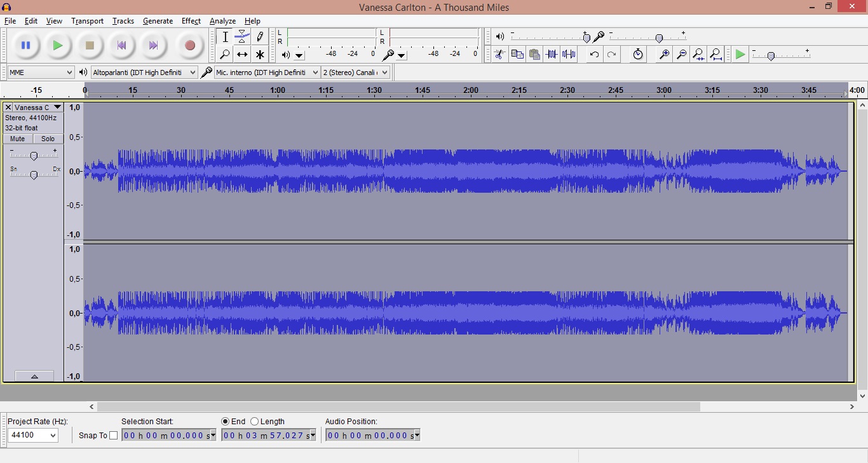Viewport: 868px width, 463px height.
Task: Click the microphone icon beside Mic. interno
Action: [x=206, y=73]
